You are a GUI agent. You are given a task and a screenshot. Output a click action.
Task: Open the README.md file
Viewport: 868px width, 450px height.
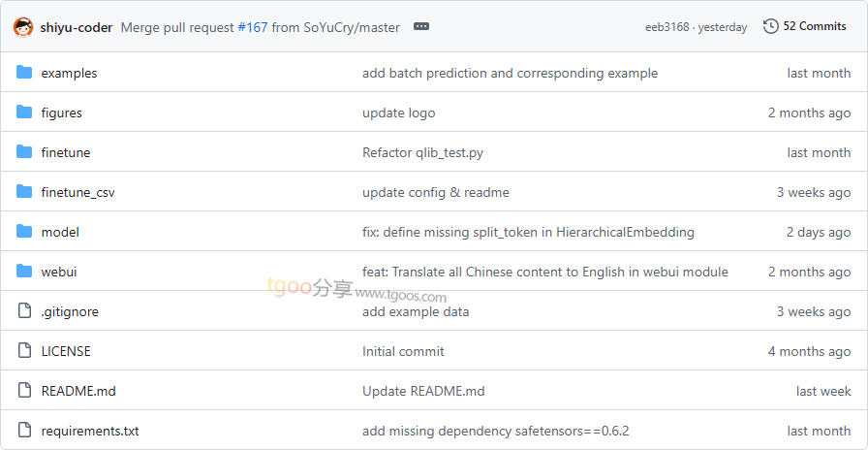click(78, 391)
